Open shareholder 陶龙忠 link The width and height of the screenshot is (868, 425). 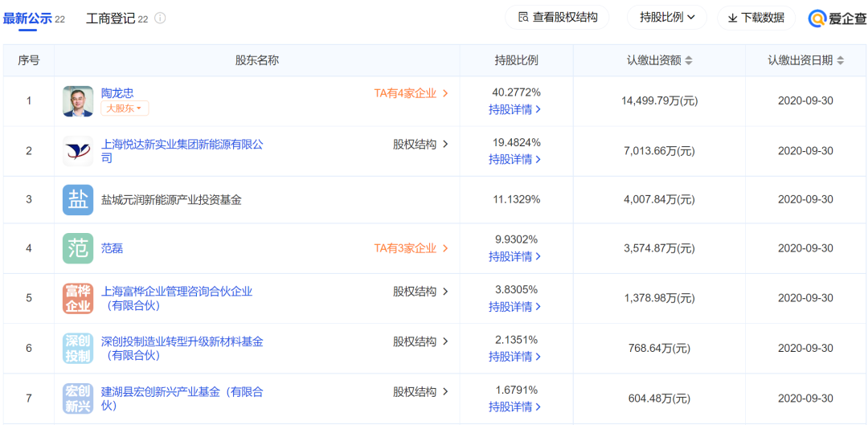pos(117,93)
